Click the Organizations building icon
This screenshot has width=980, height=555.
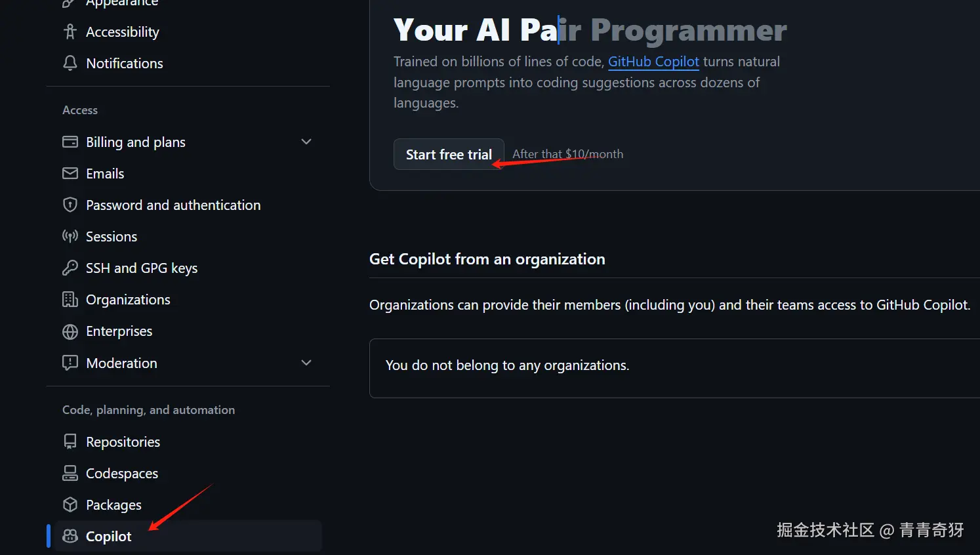tap(70, 299)
